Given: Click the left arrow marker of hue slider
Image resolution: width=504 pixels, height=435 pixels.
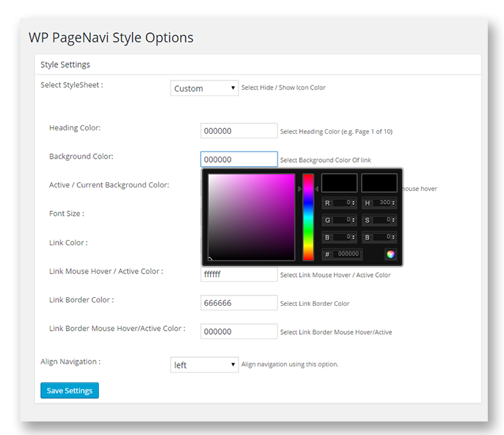Looking at the screenshot, I should [x=300, y=189].
